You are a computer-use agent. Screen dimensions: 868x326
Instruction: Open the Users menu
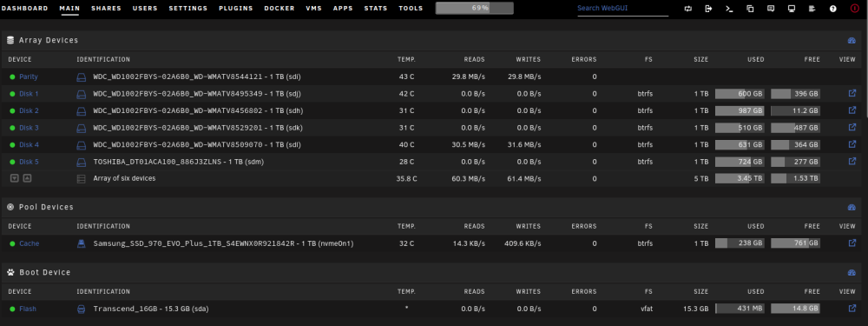(145, 9)
